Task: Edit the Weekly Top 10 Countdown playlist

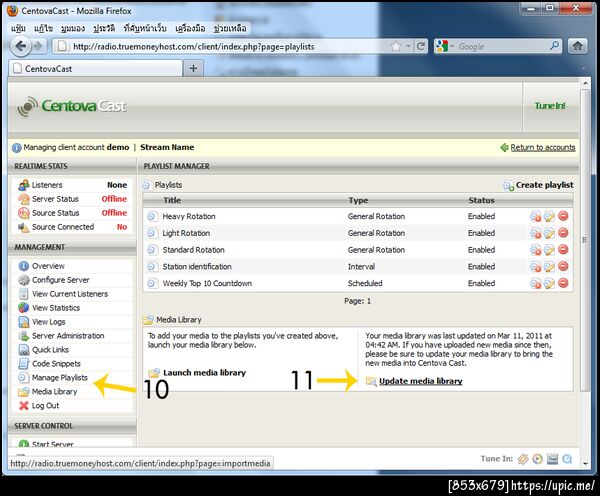Action: [549, 283]
